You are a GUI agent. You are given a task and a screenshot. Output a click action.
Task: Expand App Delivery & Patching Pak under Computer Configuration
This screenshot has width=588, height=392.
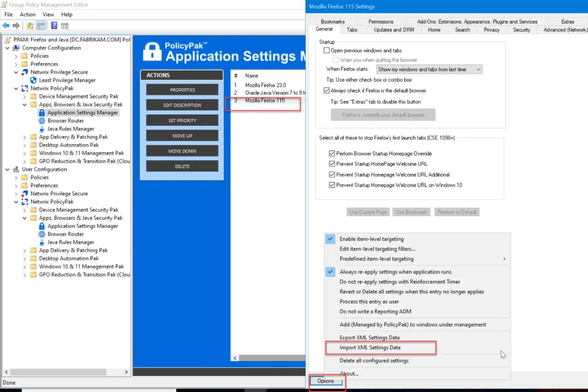click(25, 137)
